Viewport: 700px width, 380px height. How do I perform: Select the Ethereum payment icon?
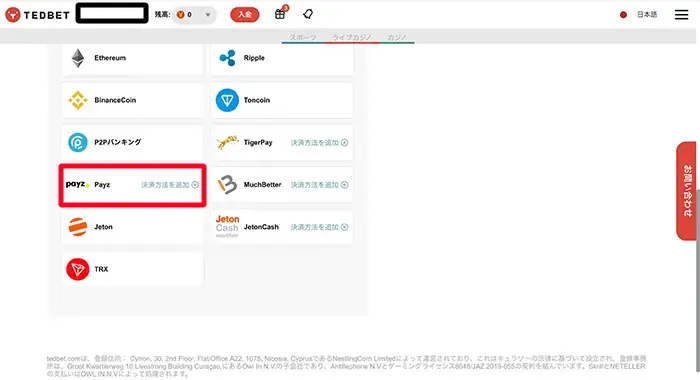click(78, 58)
